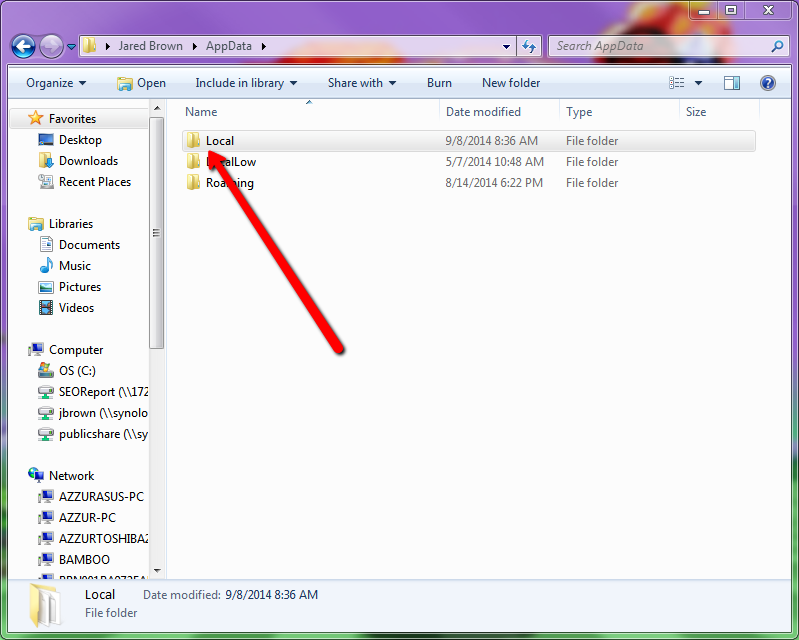Select AppData in the address path
The width and height of the screenshot is (799, 640).
pyautogui.click(x=229, y=46)
